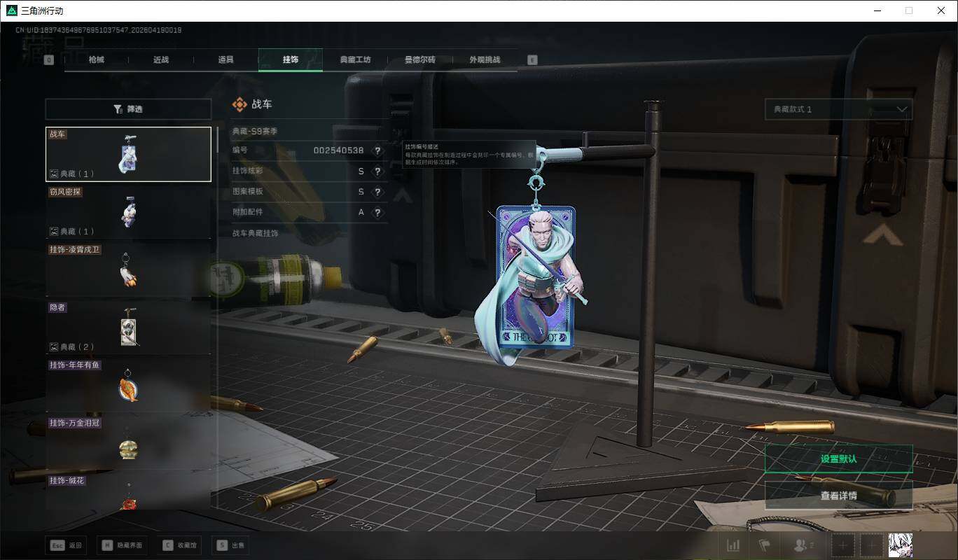Select the 挂饰 tab
The height and width of the screenshot is (560, 958).
(x=291, y=60)
